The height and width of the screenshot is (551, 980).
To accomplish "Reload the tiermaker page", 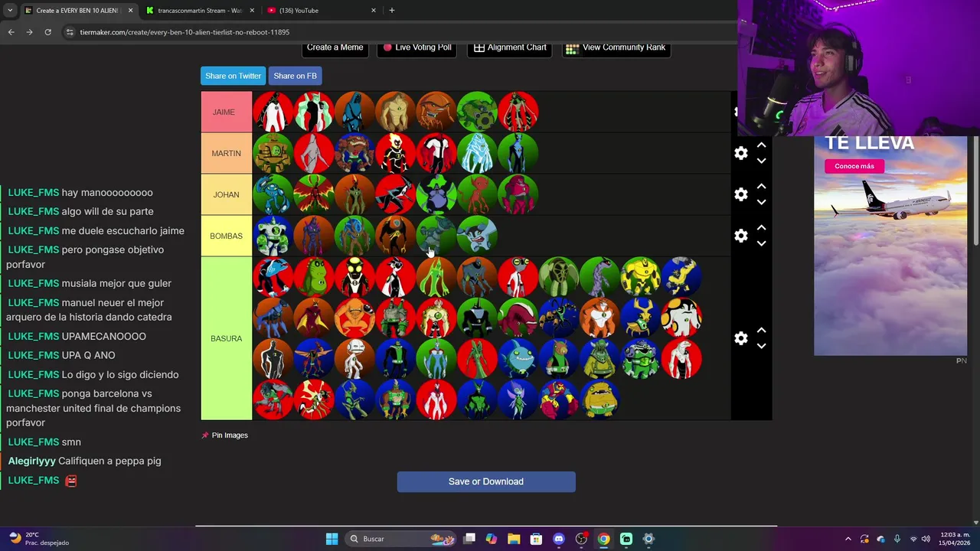I will (47, 32).
